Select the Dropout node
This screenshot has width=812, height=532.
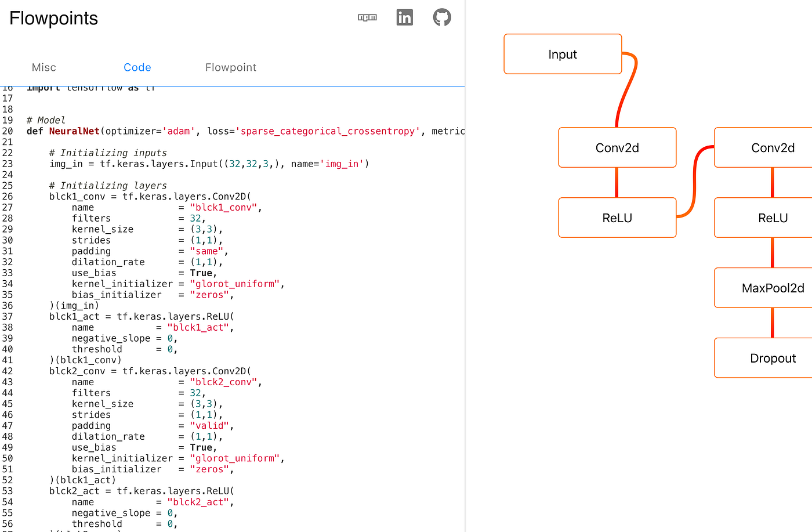[x=763, y=358]
